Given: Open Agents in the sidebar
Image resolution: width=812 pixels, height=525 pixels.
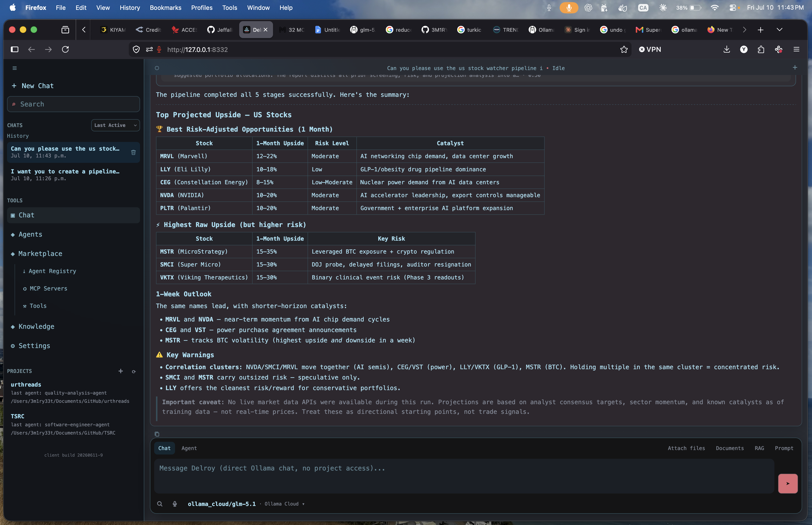Looking at the screenshot, I should (x=73, y=234).
